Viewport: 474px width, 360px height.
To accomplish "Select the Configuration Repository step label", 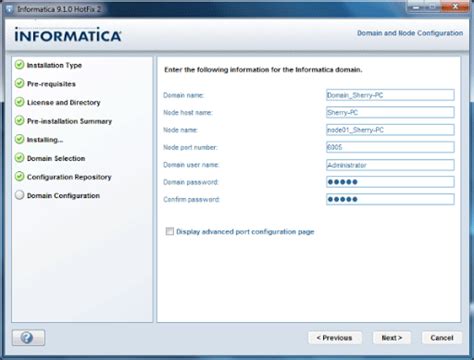I will [x=69, y=177].
